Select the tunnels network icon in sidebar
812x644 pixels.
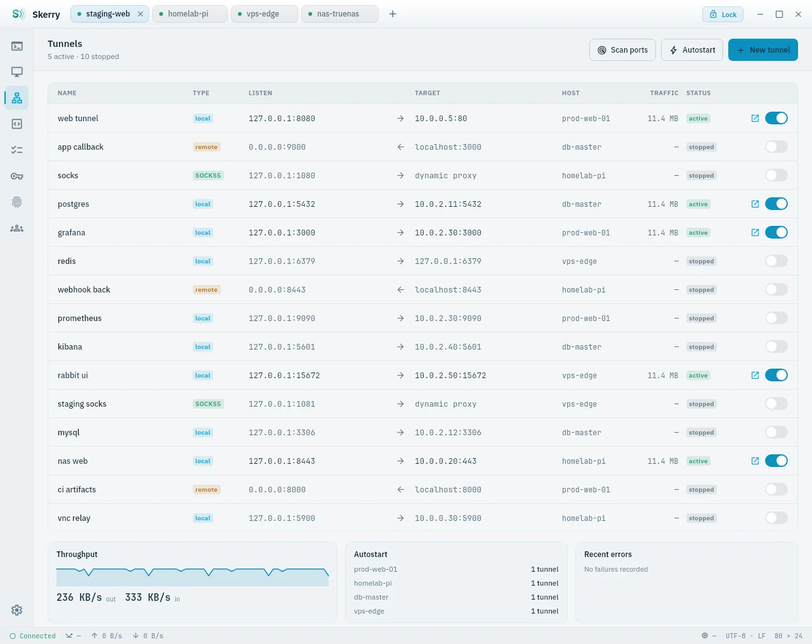tap(17, 98)
